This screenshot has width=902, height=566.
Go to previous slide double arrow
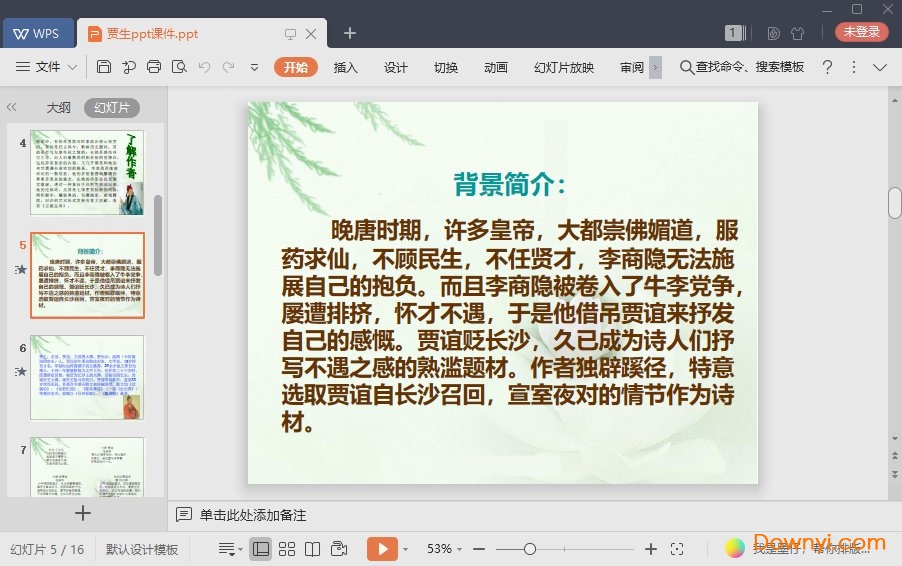(895, 456)
